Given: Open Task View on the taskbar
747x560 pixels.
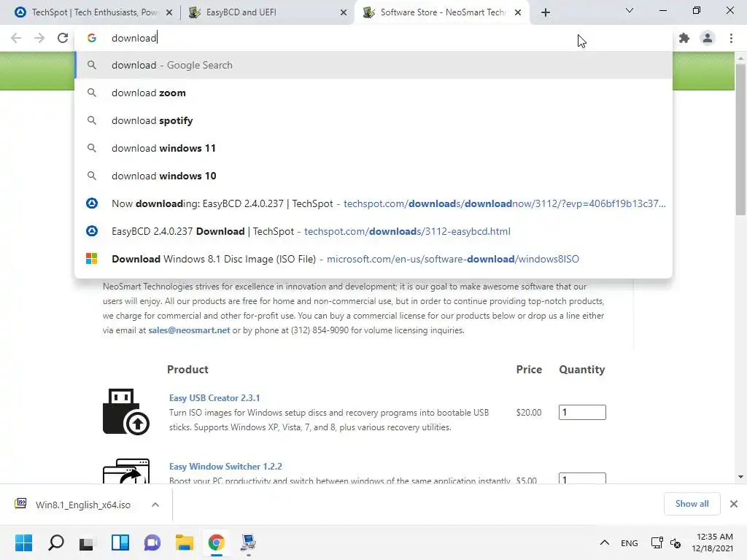Looking at the screenshot, I should point(88,542).
